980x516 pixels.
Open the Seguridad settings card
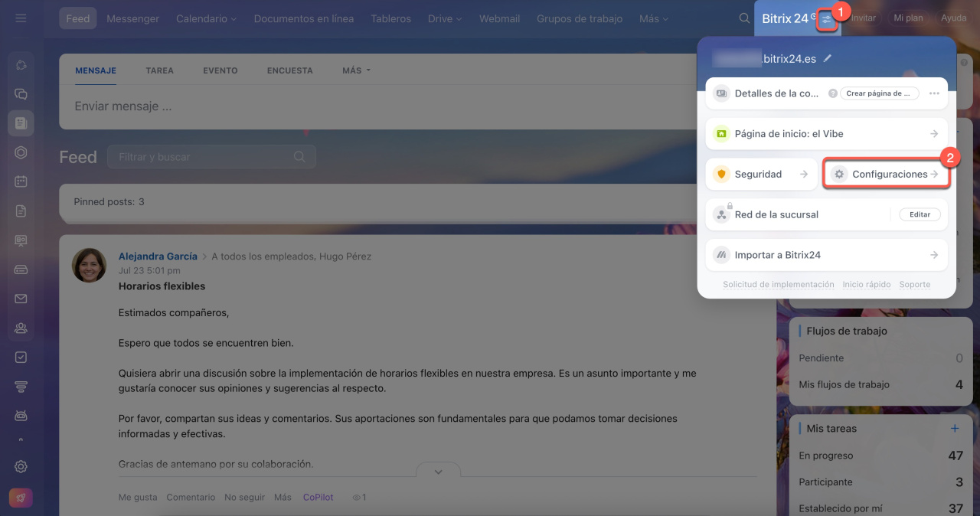pyautogui.click(x=761, y=175)
